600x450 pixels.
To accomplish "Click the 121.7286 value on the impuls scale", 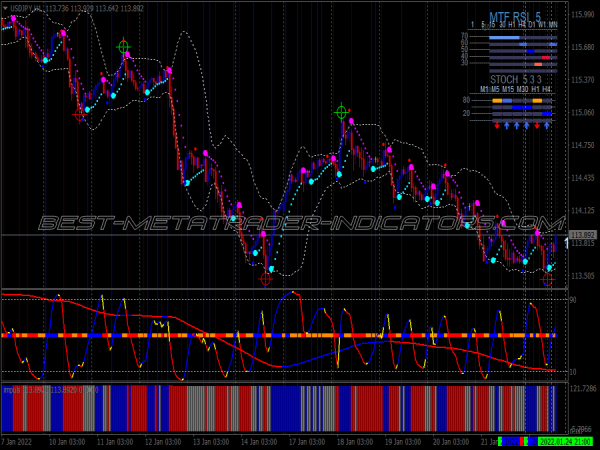I will (x=583, y=389).
